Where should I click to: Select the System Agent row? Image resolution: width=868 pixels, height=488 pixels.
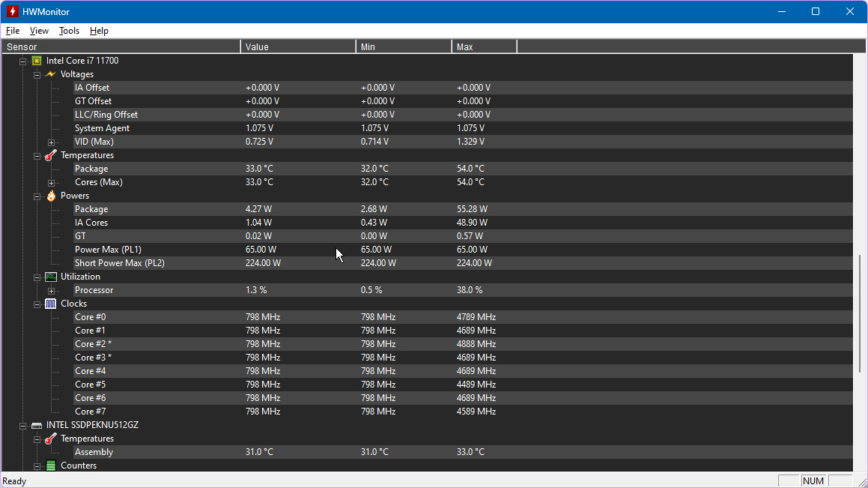click(x=464, y=128)
